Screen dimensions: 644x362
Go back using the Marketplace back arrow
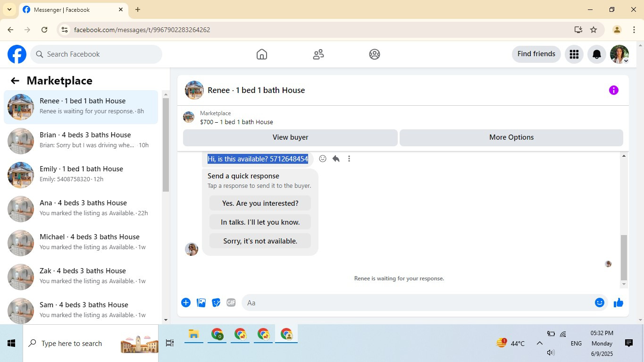(15, 81)
